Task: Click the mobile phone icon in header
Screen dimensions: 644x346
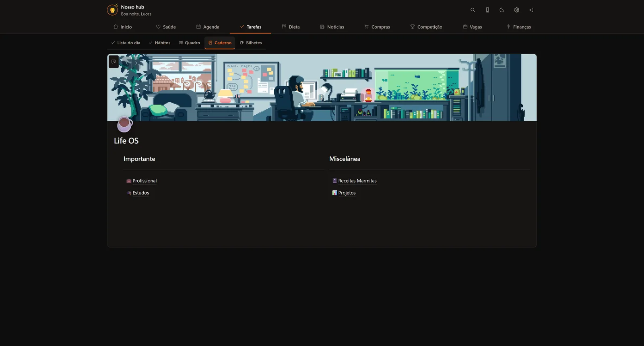Action: [x=487, y=10]
